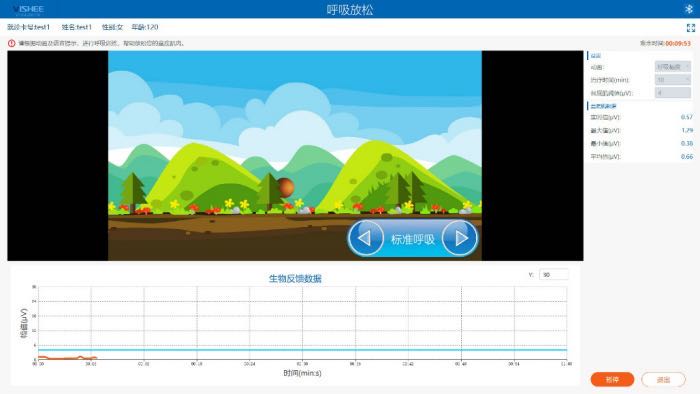Click the VISHEE logo
Screen dimensions: 700x394
pos(28,9)
